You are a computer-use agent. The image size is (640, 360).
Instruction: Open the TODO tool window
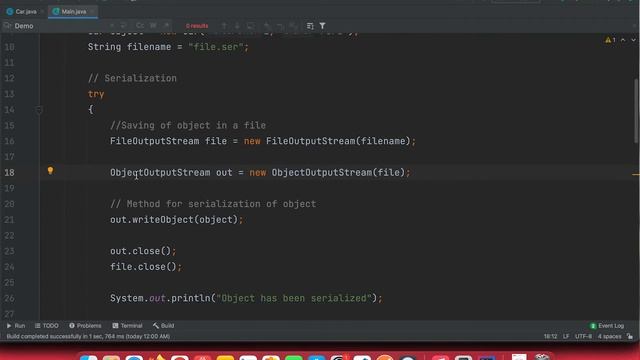coord(47,326)
